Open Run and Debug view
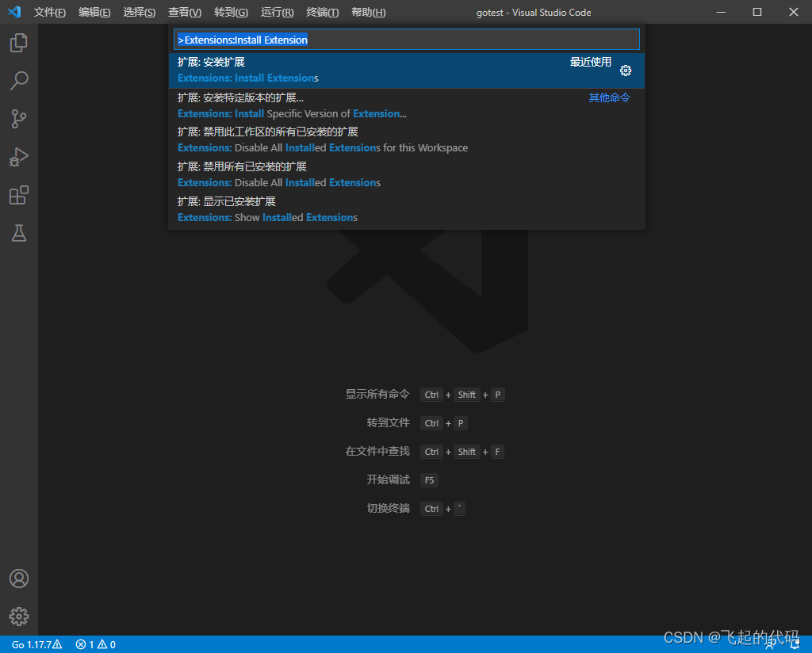 (19, 157)
